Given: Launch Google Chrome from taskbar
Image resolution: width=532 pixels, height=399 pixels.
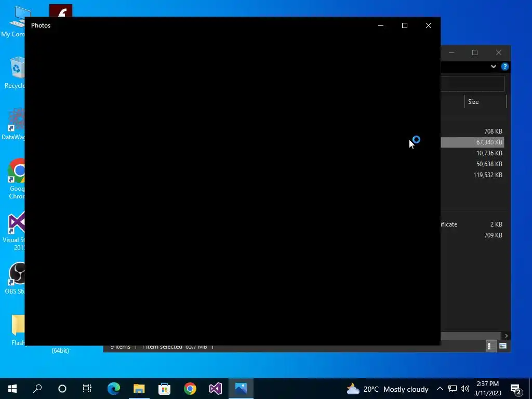Looking at the screenshot, I should pos(190,389).
